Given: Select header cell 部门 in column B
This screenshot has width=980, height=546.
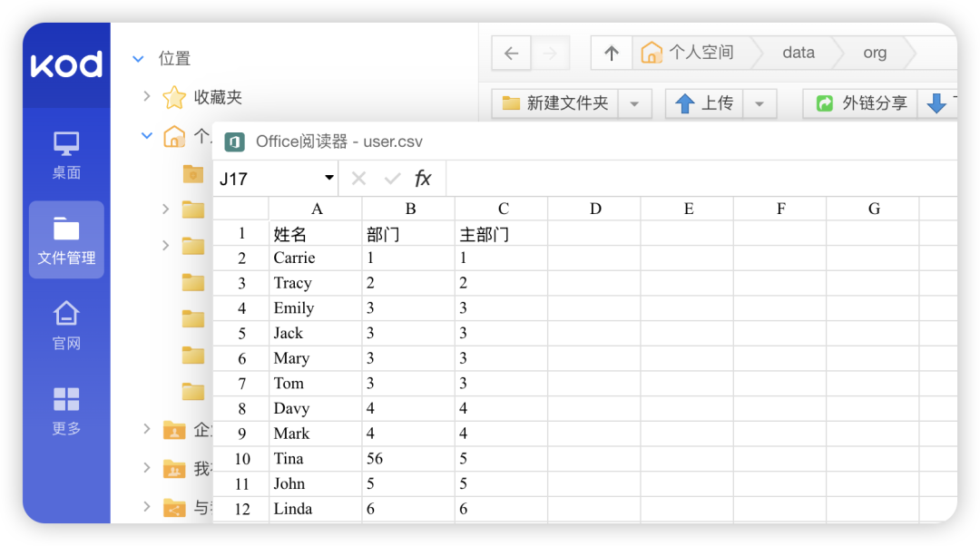Looking at the screenshot, I should tap(408, 234).
